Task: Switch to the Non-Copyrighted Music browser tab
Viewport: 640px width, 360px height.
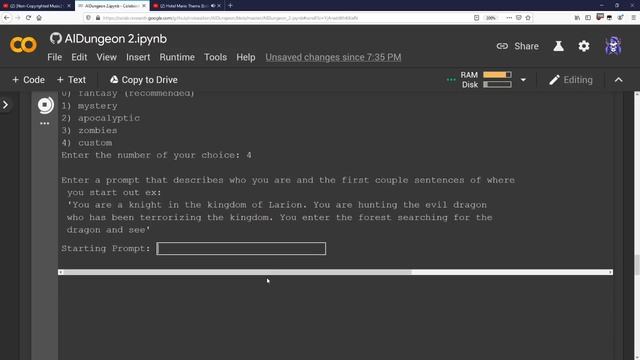Action: pos(37,6)
